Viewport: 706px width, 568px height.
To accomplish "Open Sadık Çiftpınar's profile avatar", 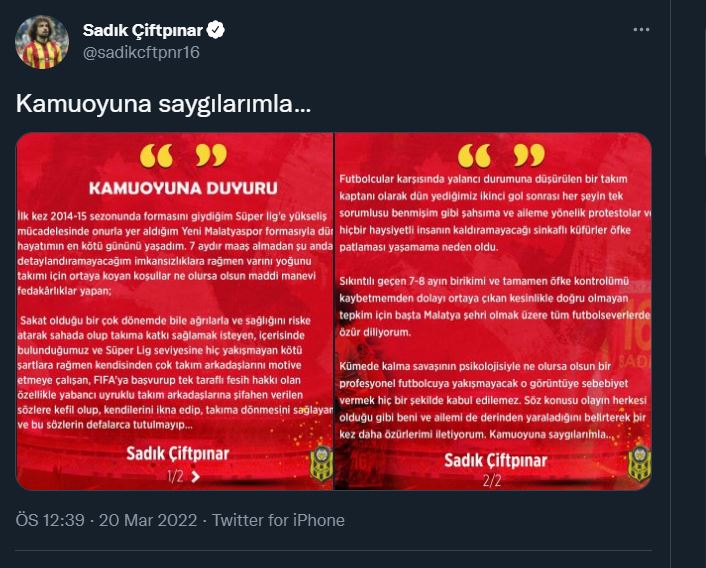I will (42, 42).
